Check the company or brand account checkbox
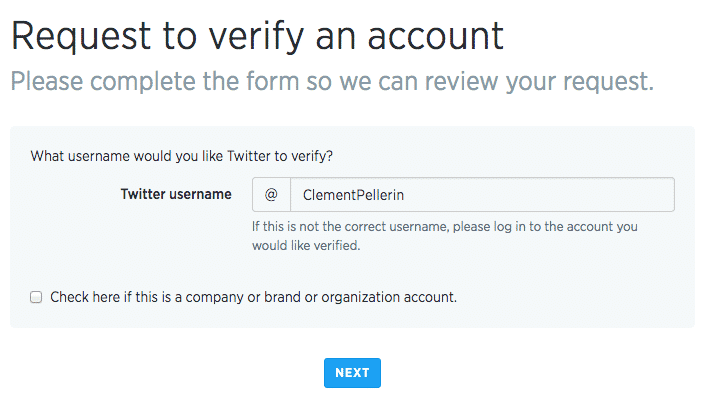This screenshot has height=416, width=703. (36, 297)
